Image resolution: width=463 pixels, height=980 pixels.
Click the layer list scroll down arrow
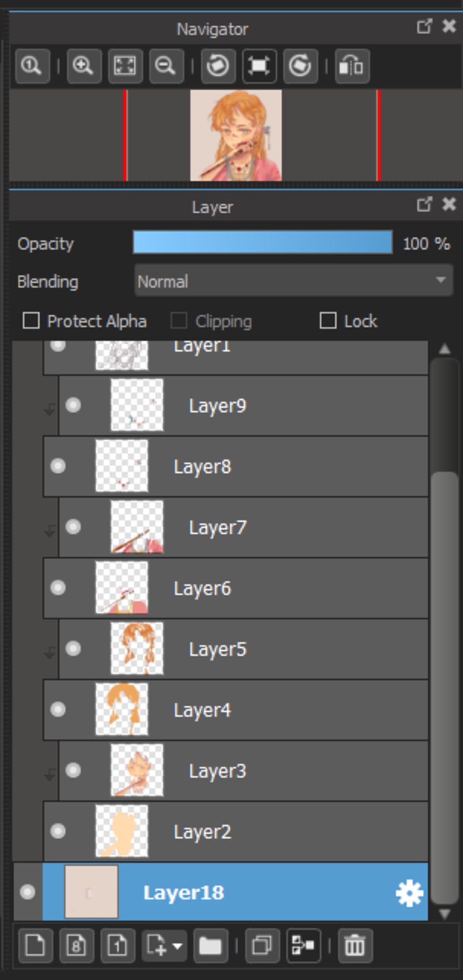(444, 914)
